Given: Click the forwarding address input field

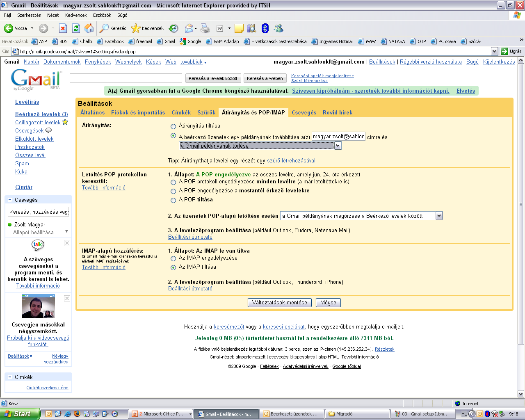Looking at the screenshot, I should tap(338, 137).
